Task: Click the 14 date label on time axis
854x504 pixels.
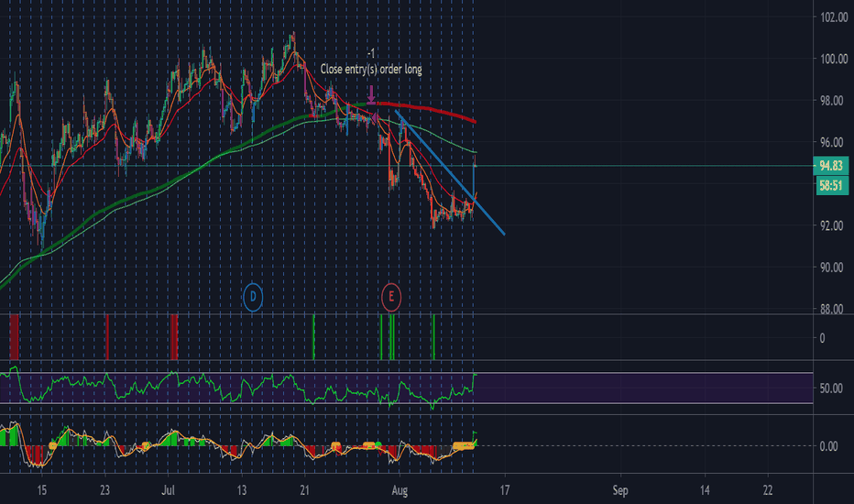Action: [705, 490]
